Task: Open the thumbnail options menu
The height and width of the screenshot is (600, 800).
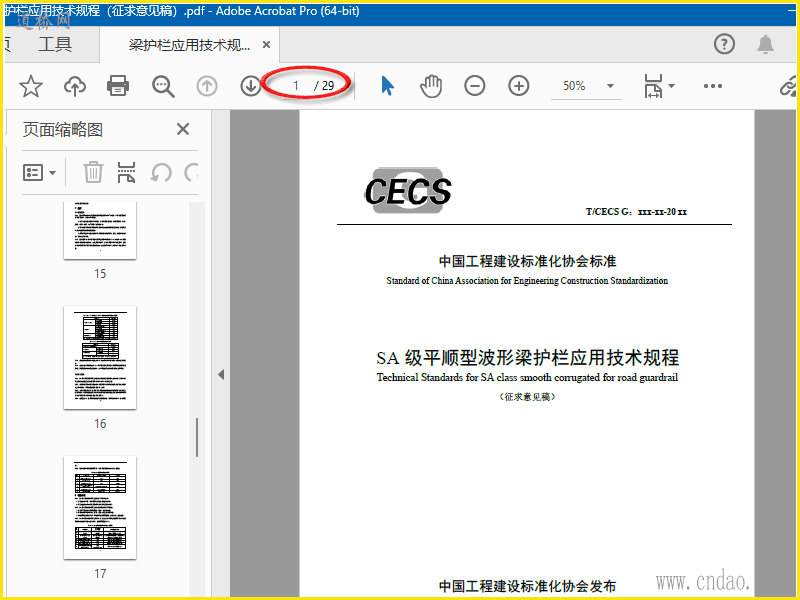Action: (x=39, y=173)
